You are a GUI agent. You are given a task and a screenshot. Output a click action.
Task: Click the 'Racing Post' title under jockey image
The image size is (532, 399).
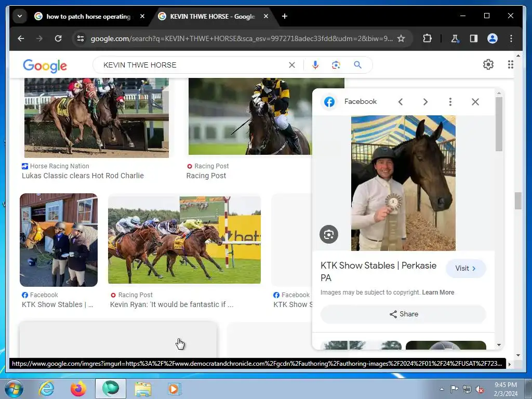click(x=206, y=176)
